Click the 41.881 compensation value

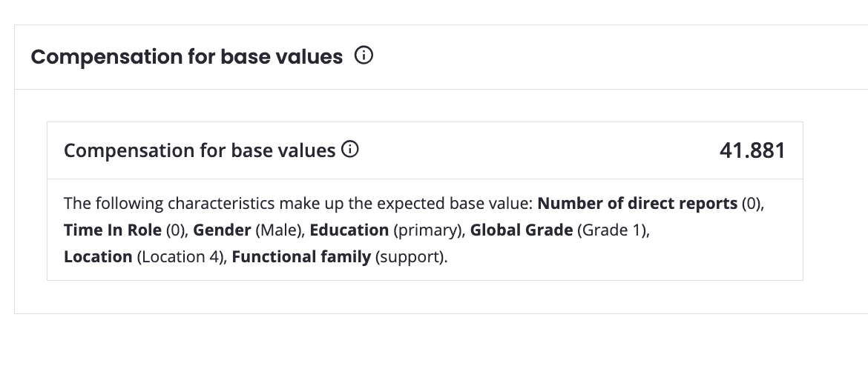(752, 151)
